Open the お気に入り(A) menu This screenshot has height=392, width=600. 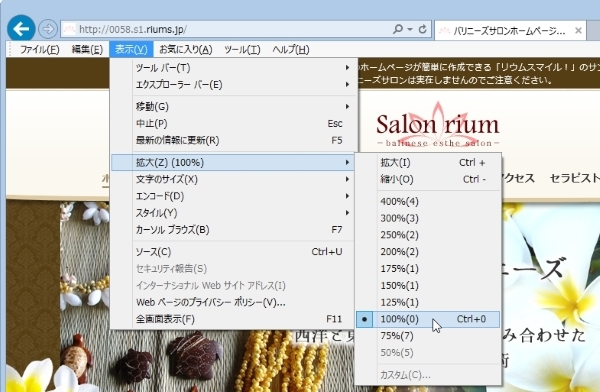[186, 49]
